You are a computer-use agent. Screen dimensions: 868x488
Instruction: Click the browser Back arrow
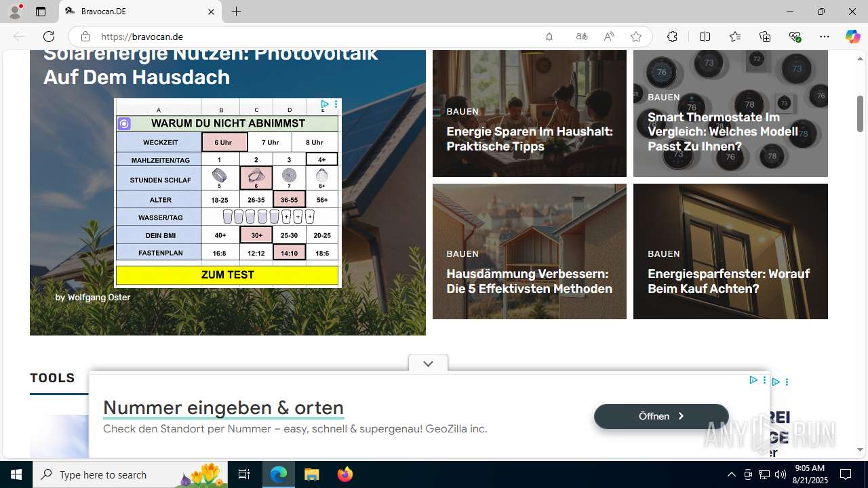(19, 37)
